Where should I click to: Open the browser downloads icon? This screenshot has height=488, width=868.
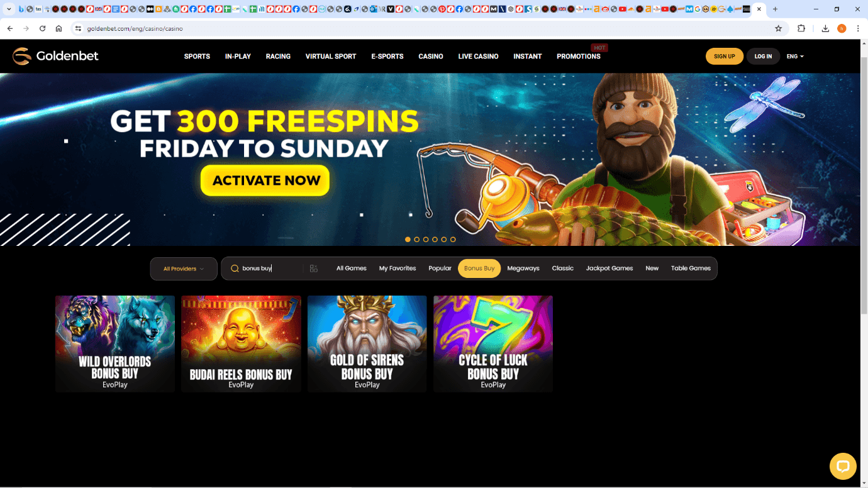pyautogui.click(x=825, y=28)
